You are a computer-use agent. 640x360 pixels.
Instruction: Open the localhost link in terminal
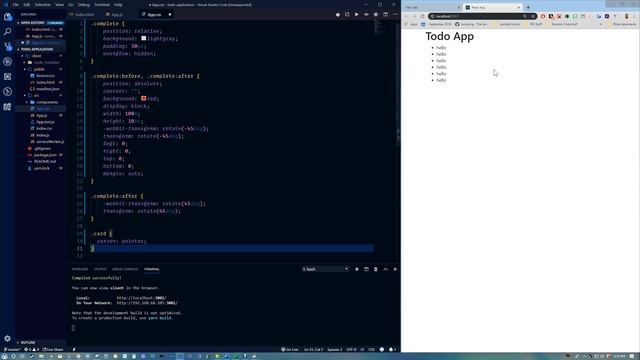(x=141, y=298)
